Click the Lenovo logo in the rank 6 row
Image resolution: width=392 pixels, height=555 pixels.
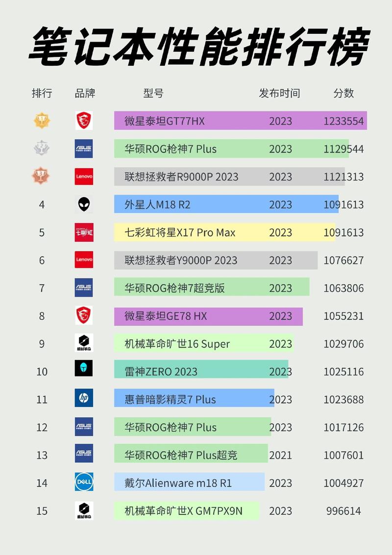click(84, 260)
